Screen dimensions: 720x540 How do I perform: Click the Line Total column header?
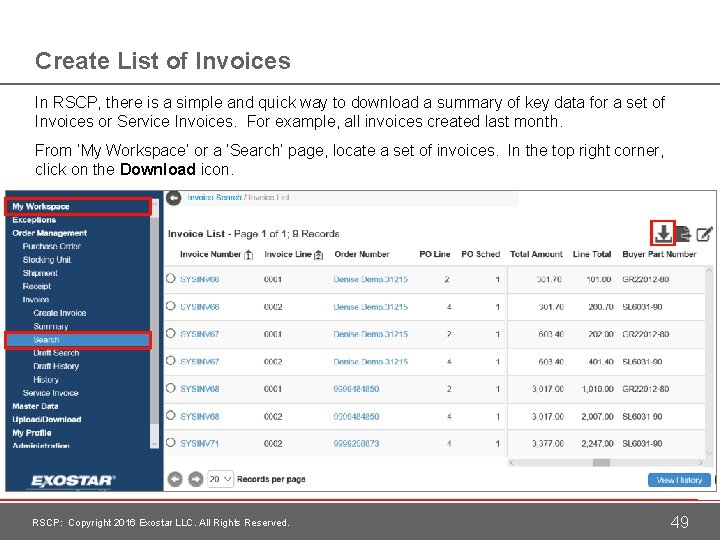[592, 254]
